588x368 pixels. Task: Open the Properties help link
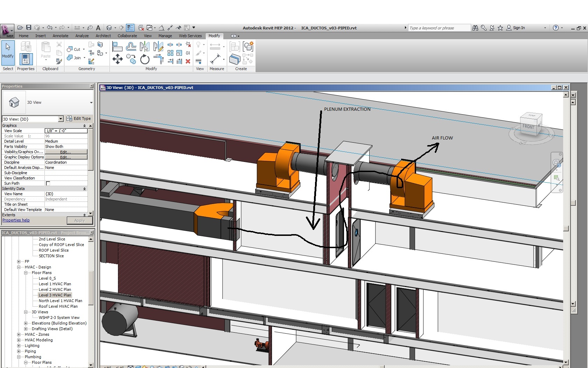coord(16,220)
